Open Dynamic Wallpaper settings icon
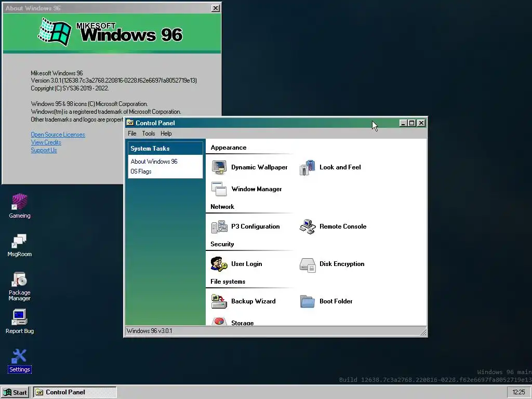 pos(219,167)
